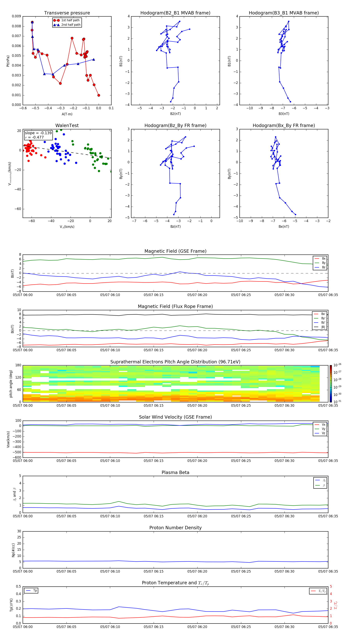Click the Bz legend entry in GSE plot
The width and height of the screenshot is (351, 644).
click(x=320, y=267)
